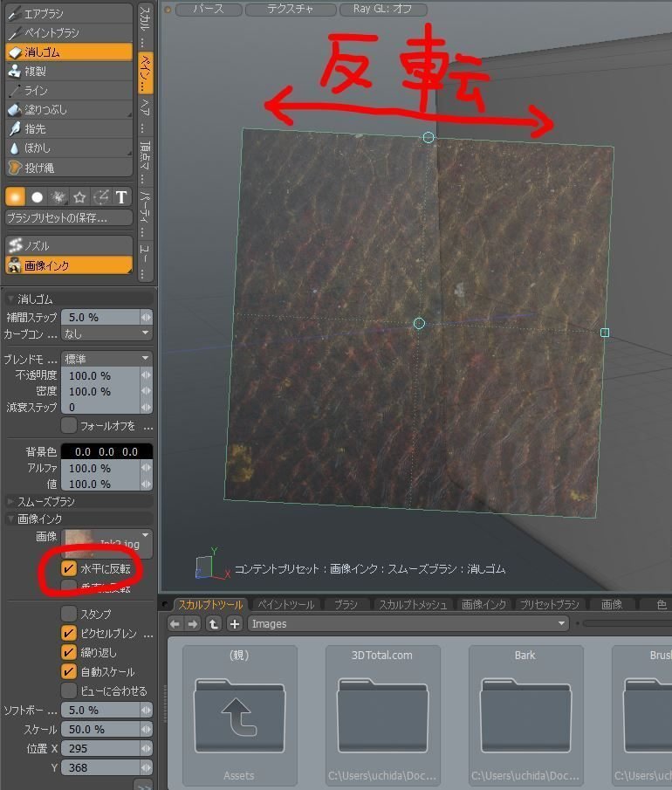Choose the procedural brush tip icon
Image resolution: width=672 pixels, height=790 pixels.
(58, 197)
